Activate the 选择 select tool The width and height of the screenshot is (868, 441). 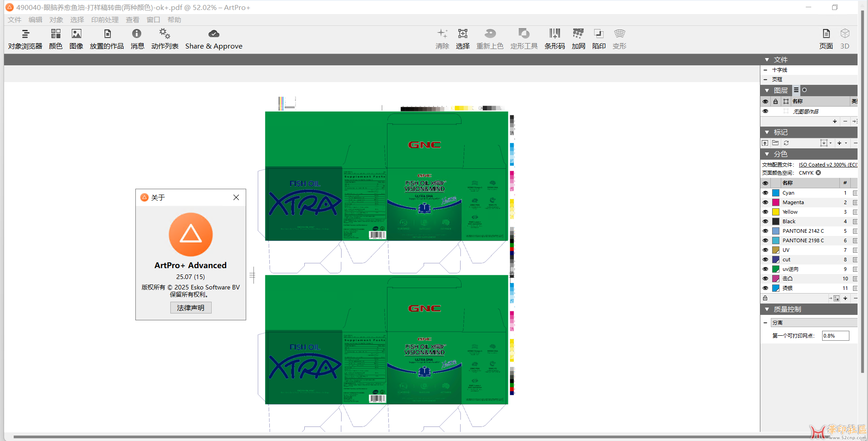(x=462, y=39)
